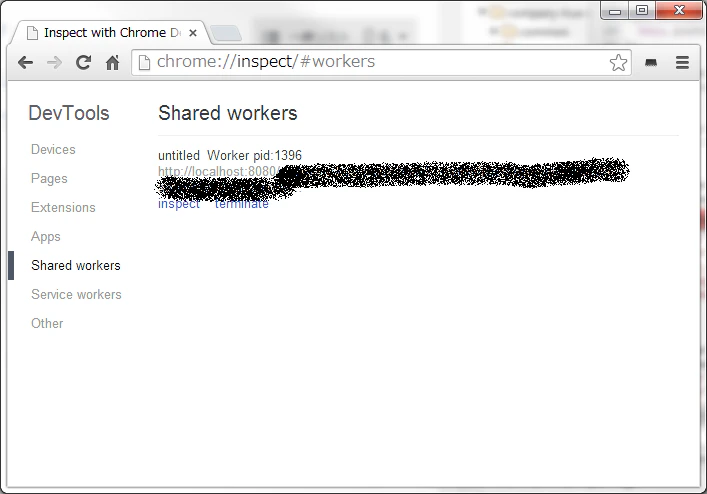
Task: Open a new tab
Action: [x=226, y=33]
